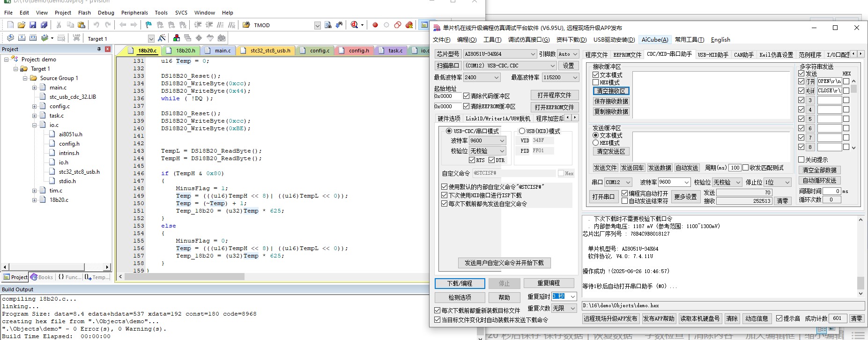
Task: Click the Save icon in Keil toolbar
Action: pos(33,25)
